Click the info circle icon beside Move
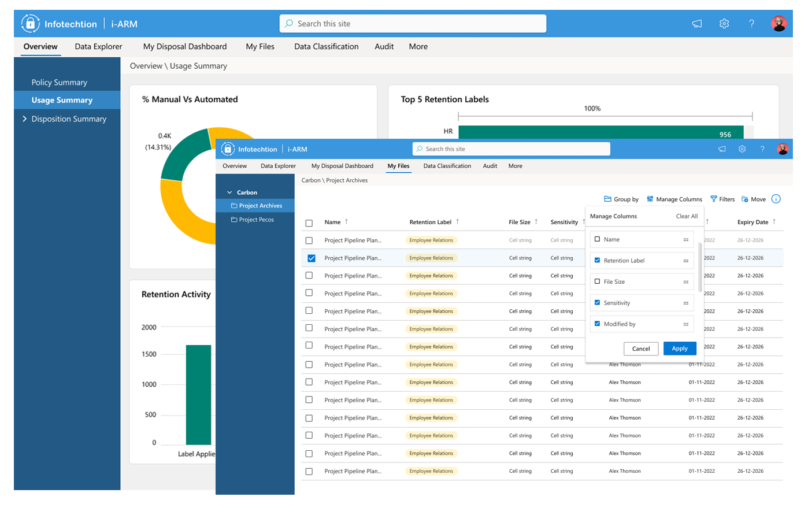This screenshot has height=530, width=812. tap(776, 199)
